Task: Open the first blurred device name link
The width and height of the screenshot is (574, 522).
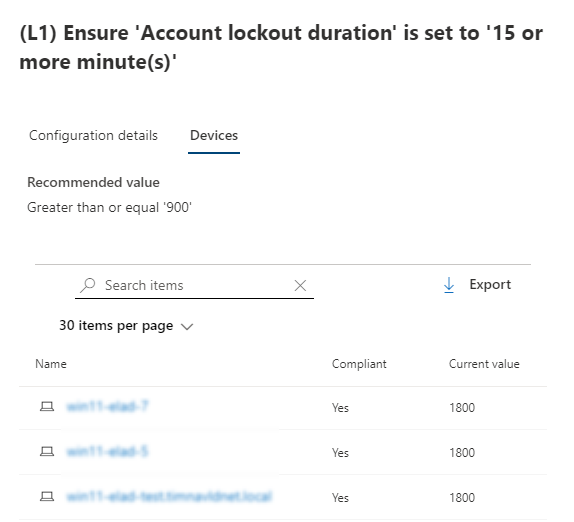Action: tap(107, 407)
